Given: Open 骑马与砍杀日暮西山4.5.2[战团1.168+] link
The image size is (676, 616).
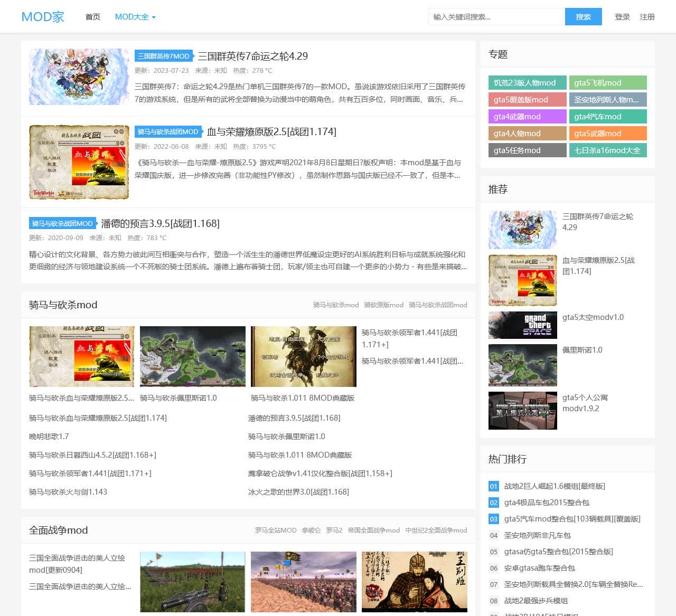Looking at the screenshot, I should (x=92, y=455).
